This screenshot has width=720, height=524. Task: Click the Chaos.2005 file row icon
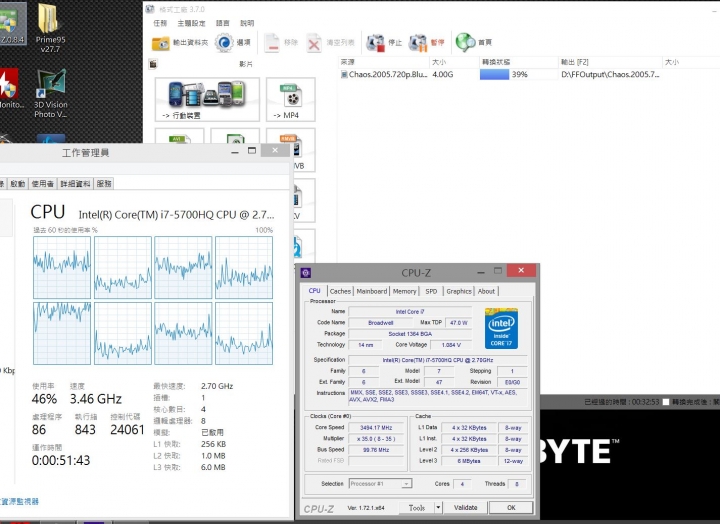click(x=344, y=74)
